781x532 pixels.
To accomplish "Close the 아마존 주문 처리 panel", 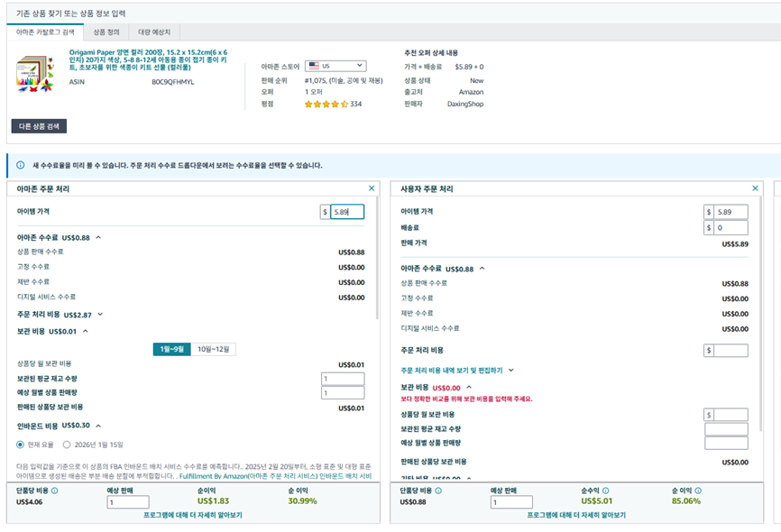I will pyautogui.click(x=371, y=188).
